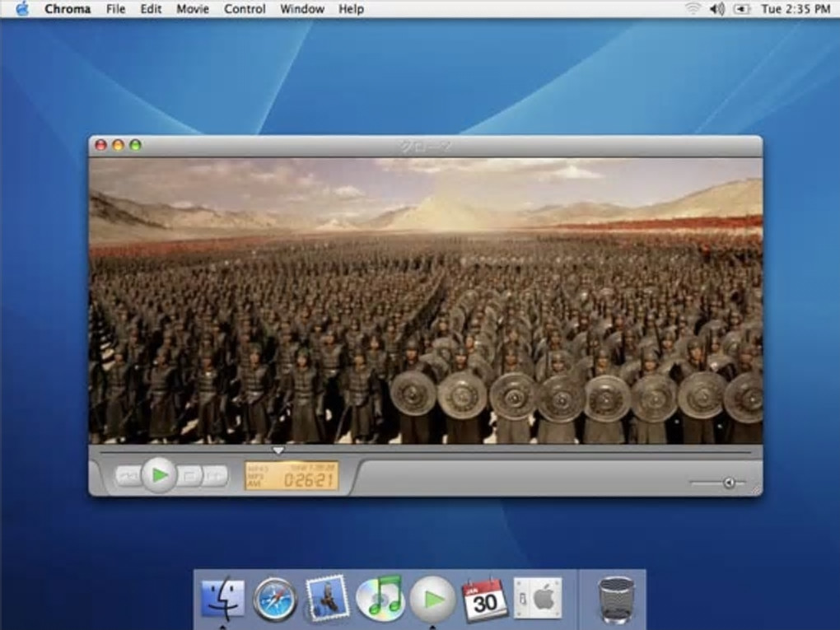
Task: Open Finder from the Dock
Action: (x=222, y=598)
